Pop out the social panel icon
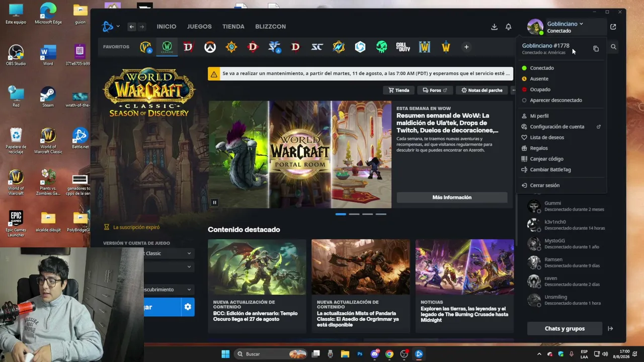This screenshot has height=362, width=644. click(613, 27)
